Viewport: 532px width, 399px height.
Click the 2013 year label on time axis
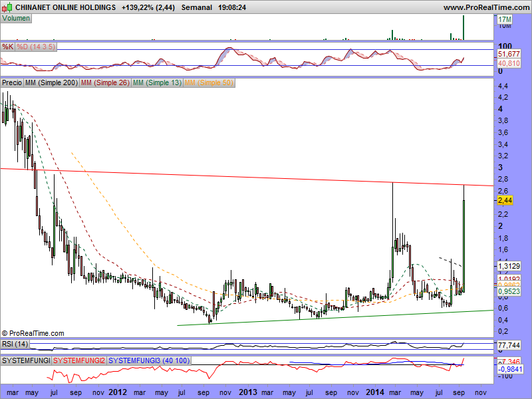coord(248,392)
